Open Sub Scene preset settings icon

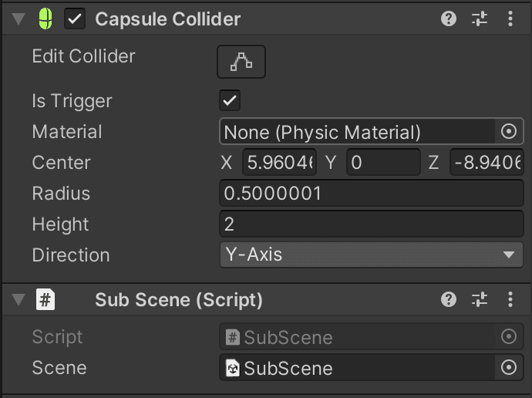click(480, 299)
